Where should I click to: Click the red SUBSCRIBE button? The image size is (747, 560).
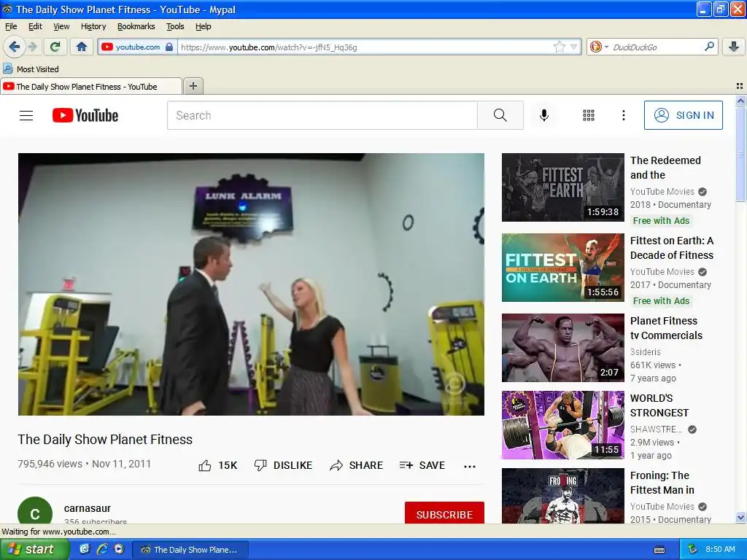point(444,513)
